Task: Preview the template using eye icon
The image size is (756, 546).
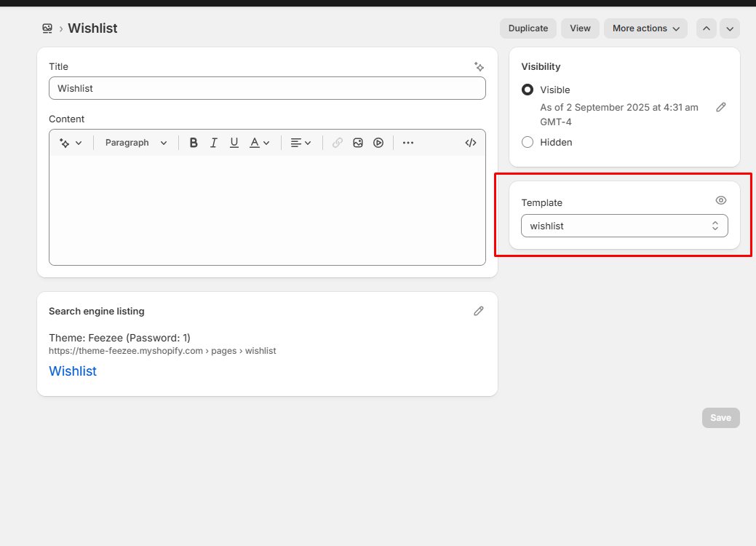Action: click(721, 200)
